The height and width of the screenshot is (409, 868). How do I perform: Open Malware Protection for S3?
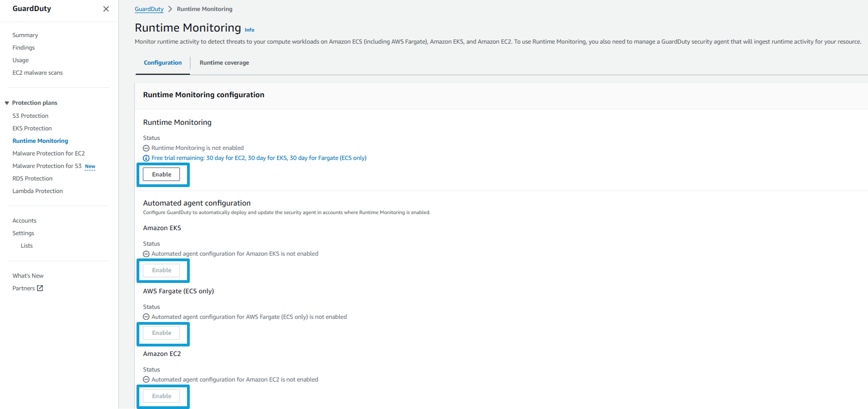(x=47, y=166)
